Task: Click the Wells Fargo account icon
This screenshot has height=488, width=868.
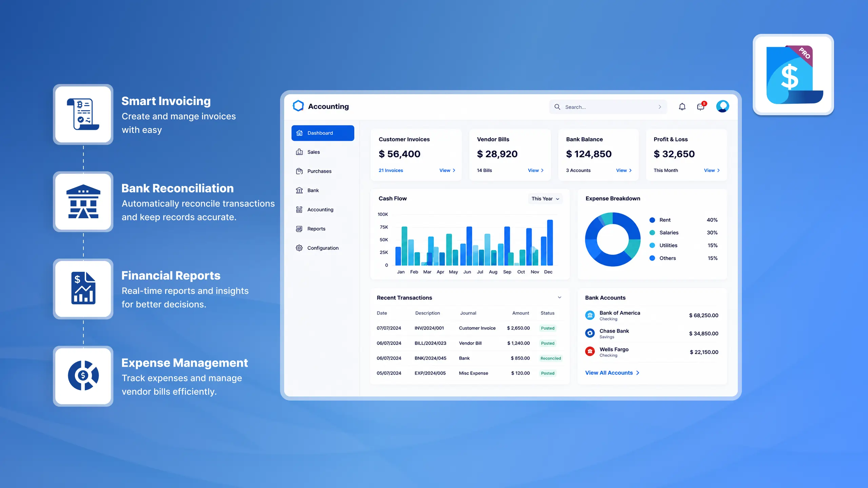Action: (590, 351)
